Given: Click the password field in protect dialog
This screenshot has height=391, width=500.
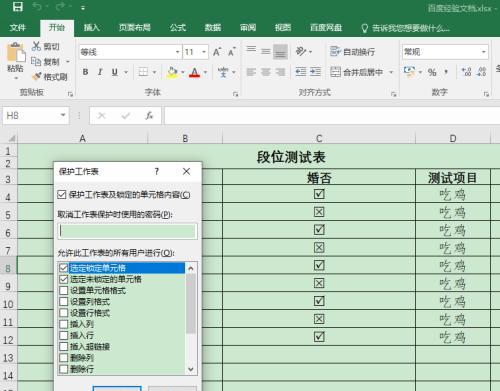Looking at the screenshot, I should tap(128, 231).
